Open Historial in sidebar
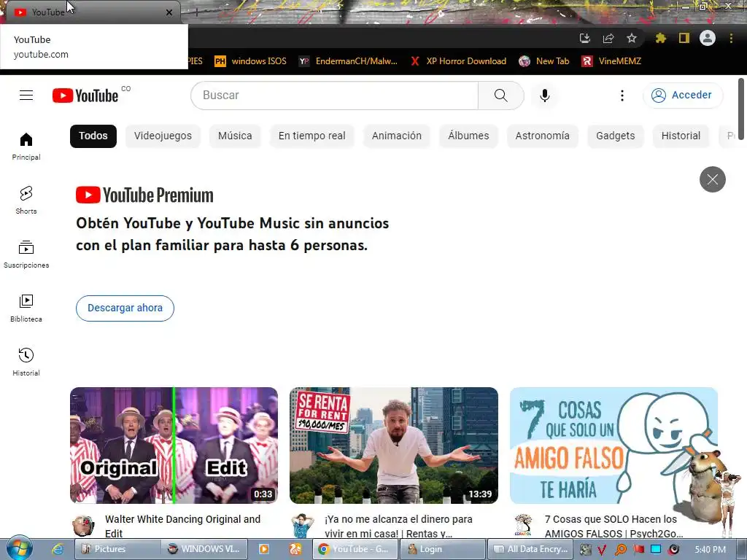Screen dimensions: 747x560 click(26, 362)
